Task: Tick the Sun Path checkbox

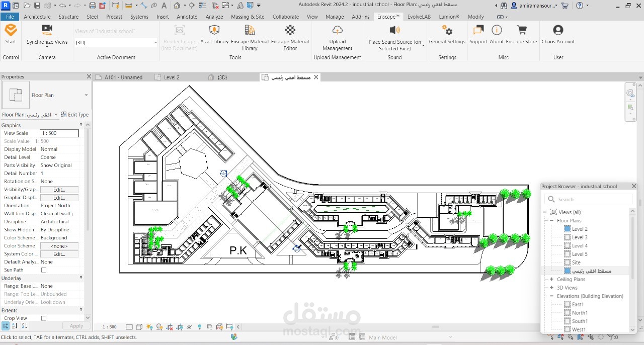Action: 44,270
